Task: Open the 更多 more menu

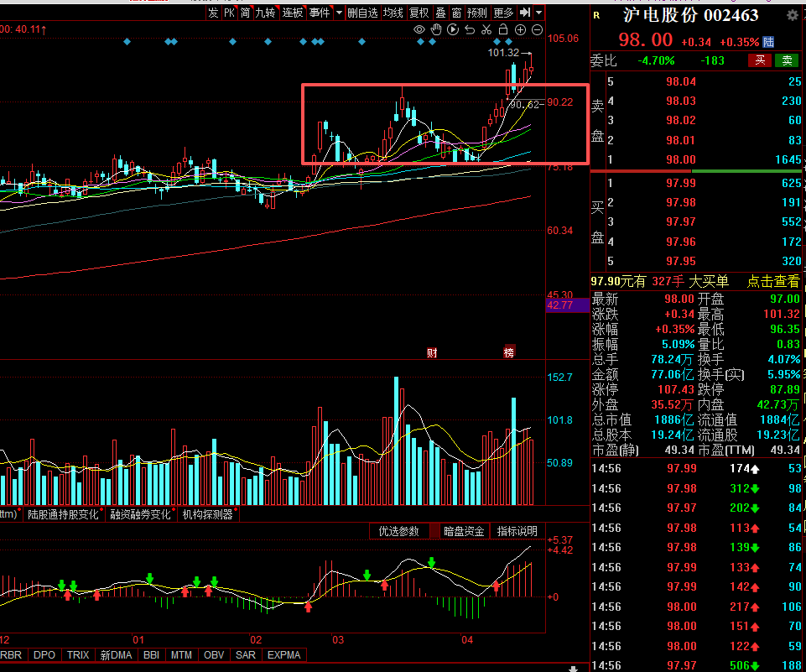Action: (503, 13)
